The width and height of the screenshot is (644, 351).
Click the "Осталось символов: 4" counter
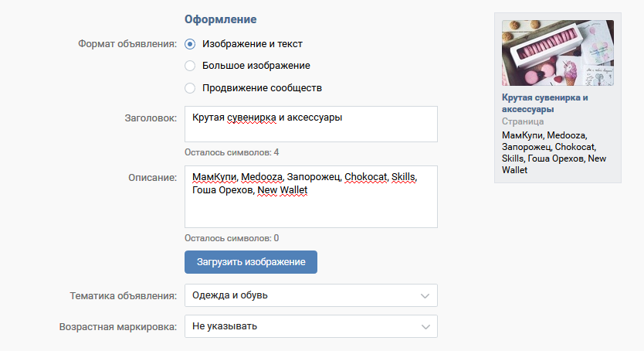(232, 152)
